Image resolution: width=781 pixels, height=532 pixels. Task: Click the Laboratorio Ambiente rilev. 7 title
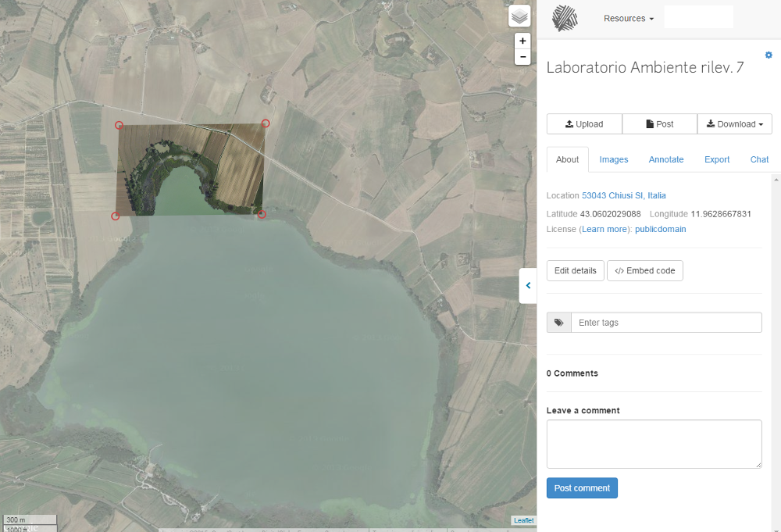pyautogui.click(x=645, y=67)
